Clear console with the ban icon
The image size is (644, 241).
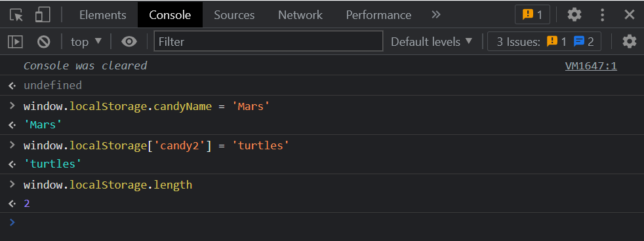pyautogui.click(x=43, y=42)
